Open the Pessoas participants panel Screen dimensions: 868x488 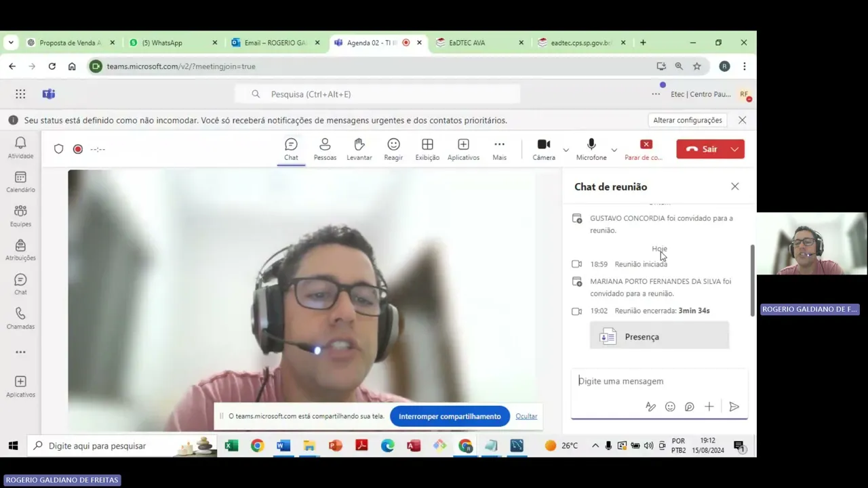(325, 149)
